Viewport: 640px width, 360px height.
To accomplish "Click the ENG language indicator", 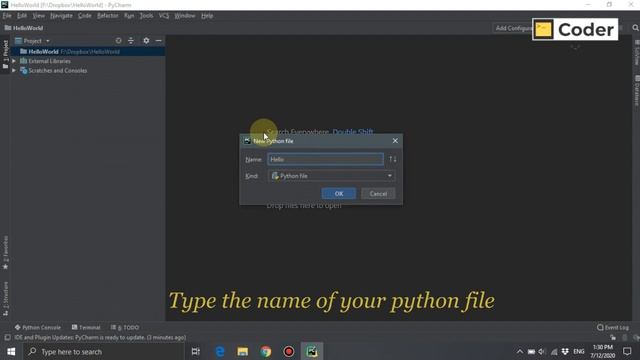I will coord(579,351).
